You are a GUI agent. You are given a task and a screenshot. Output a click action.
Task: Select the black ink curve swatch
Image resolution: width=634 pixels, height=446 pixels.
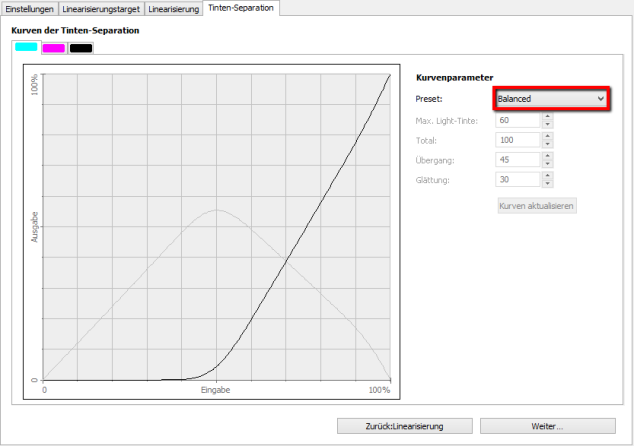pyautogui.click(x=81, y=47)
